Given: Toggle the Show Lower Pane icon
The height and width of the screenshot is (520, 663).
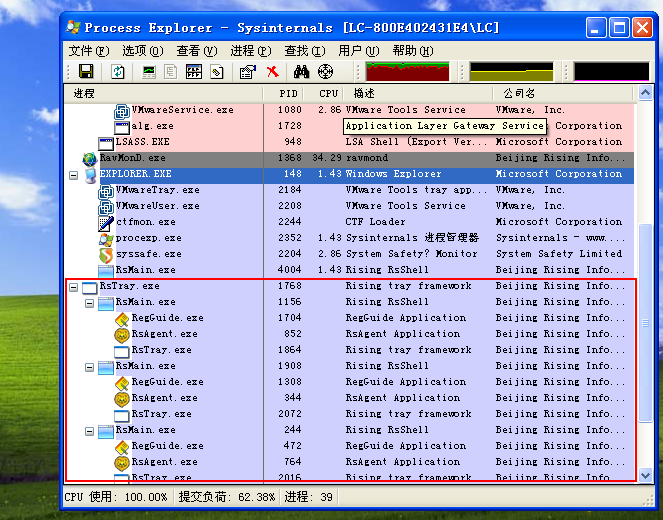Looking at the screenshot, I should pos(194,71).
